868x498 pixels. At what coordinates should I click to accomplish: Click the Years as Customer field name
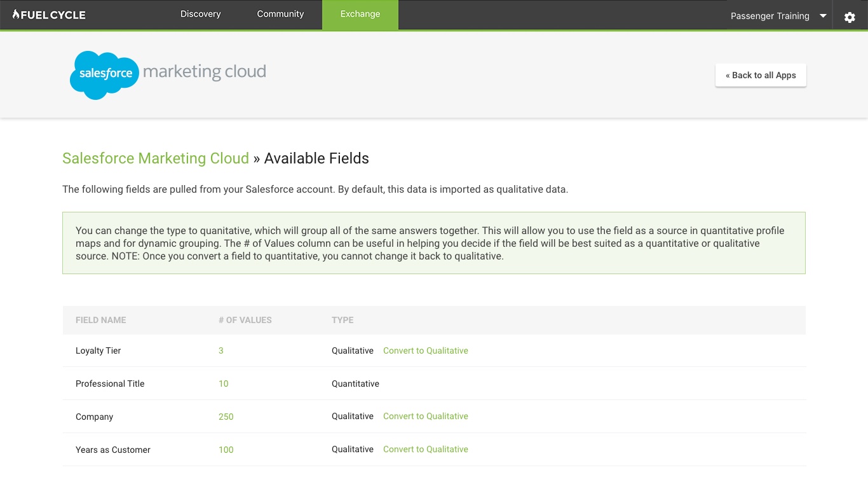(x=113, y=450)
